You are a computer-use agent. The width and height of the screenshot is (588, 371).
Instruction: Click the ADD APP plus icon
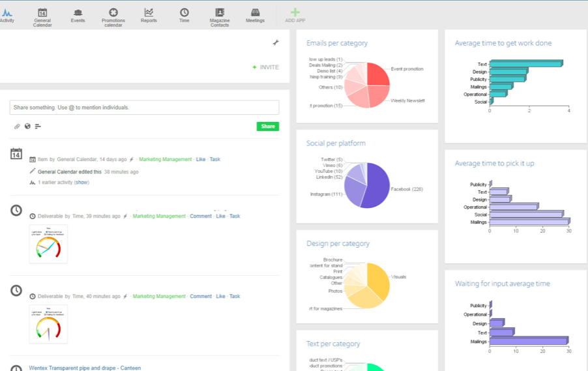[x=295, y=12]
